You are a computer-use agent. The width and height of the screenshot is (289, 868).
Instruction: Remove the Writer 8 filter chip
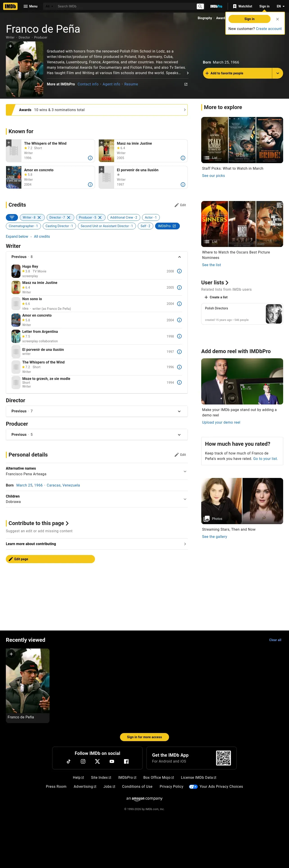coord(39,217)
